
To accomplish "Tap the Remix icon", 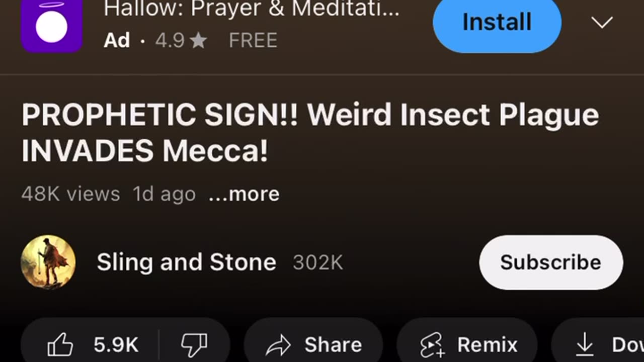I will (x=433, y=345).
